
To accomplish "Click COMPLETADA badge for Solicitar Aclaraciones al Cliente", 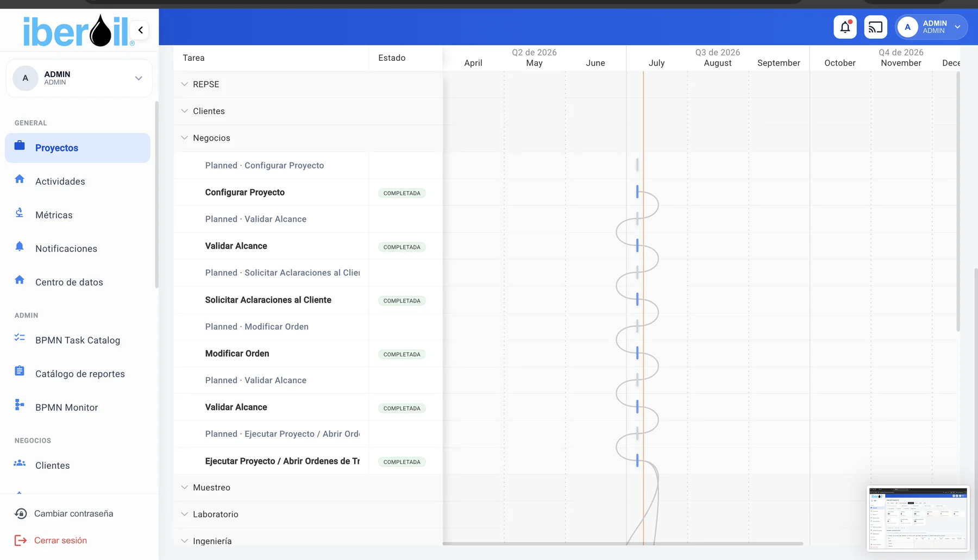I will 402,301.
